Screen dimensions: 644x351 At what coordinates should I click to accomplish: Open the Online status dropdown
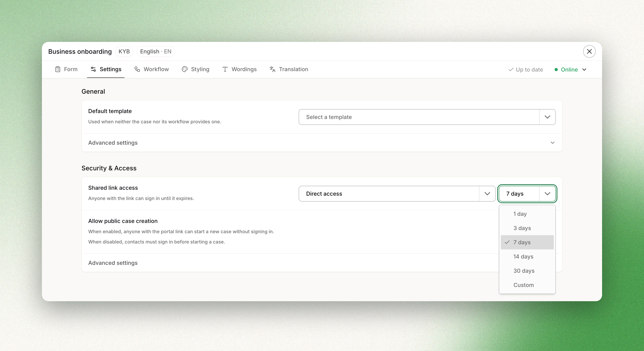tap(570, 69)
